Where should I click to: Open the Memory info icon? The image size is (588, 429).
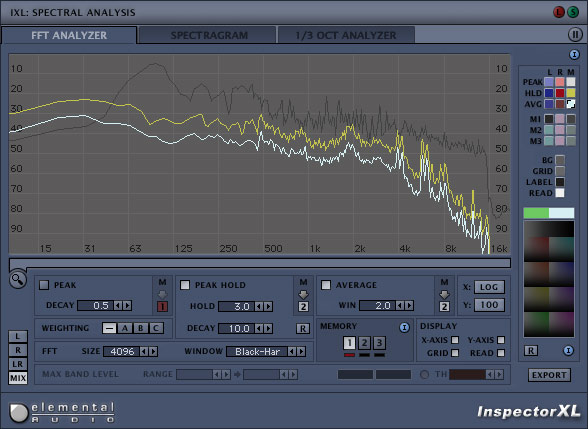pos(404,327)
